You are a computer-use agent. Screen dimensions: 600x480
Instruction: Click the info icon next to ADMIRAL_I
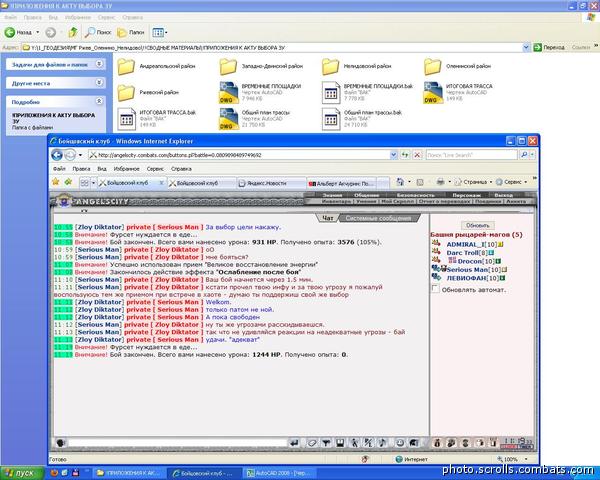pyautogui.click(x=501, y=244)
